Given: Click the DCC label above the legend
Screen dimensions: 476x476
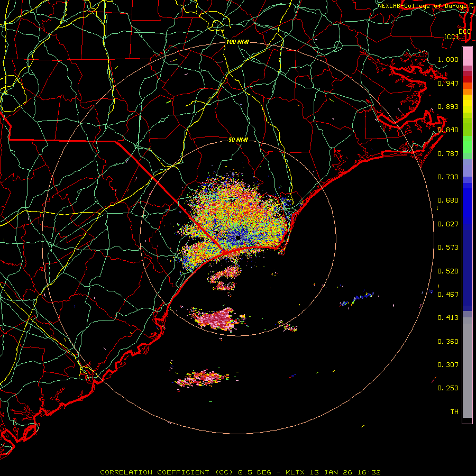Looking at the screenshot, I should click(465, 32).
